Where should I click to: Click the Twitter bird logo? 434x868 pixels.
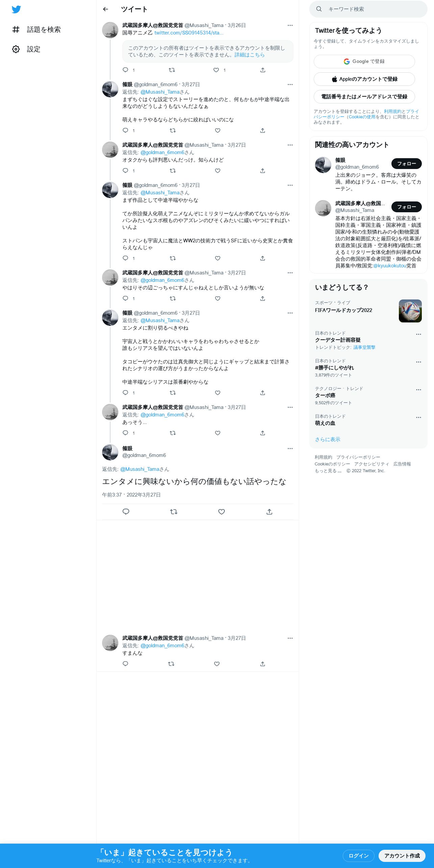(x=16, y=9)
